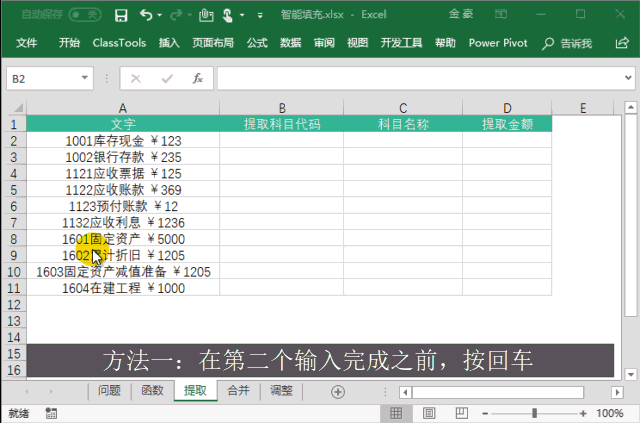Click the Tell Me search magnifier

click(547, 43)
